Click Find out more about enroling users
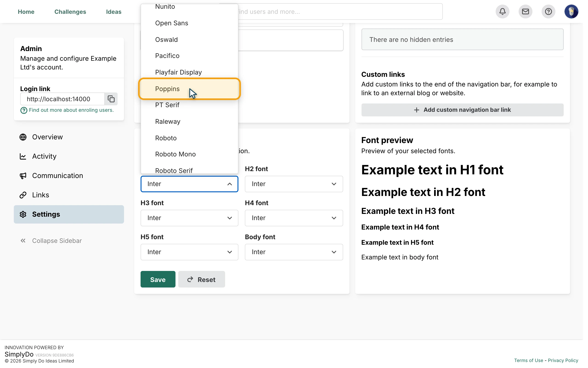Image resolution: width=588 pixels, height=368 pixels. click(x=71, y=110)
